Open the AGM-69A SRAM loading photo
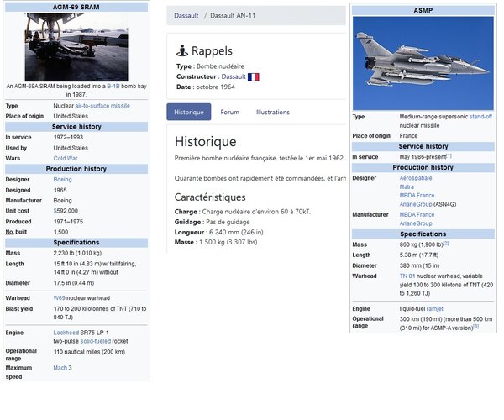The width and height of the screenshot is (504, 420). click(76, 47)
